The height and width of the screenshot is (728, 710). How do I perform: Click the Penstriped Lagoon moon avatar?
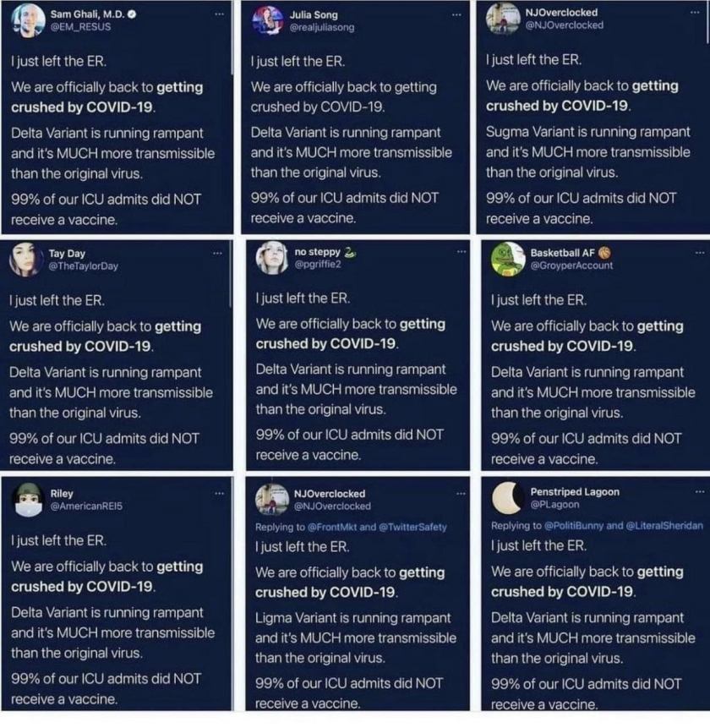click(x=508, y=499)
